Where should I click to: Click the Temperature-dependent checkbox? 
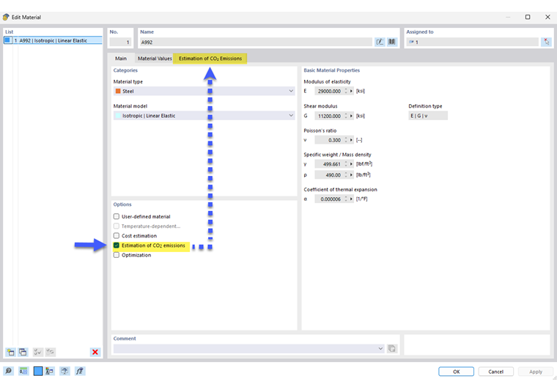pos(116,226)
